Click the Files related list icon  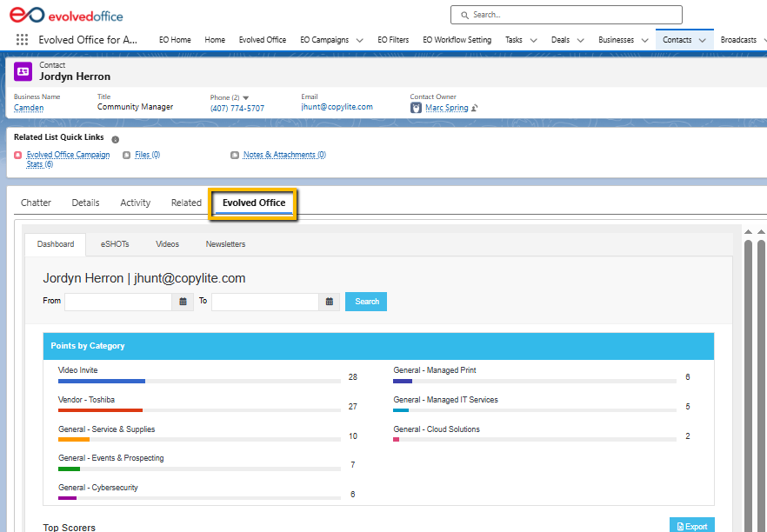(x=127, y=155)
